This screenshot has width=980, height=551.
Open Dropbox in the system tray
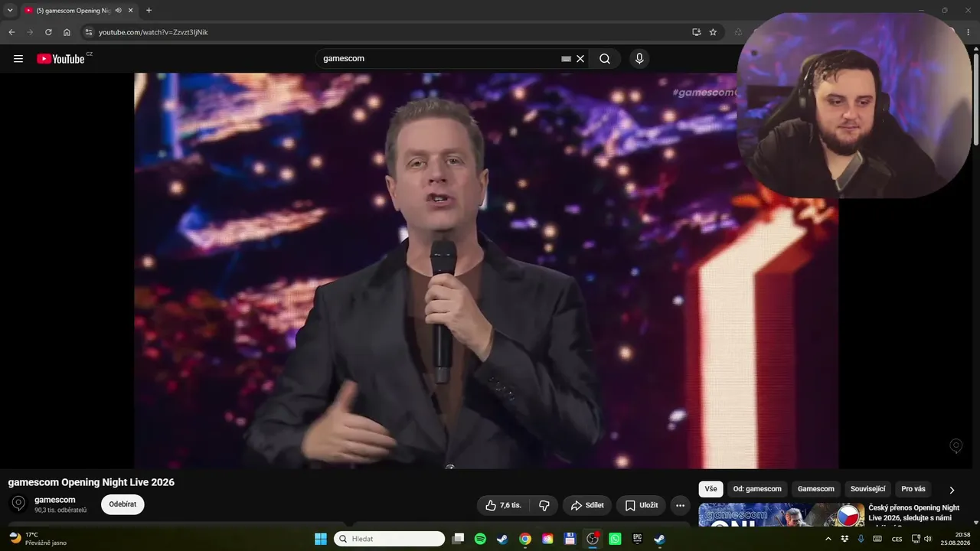coord(844,539)
